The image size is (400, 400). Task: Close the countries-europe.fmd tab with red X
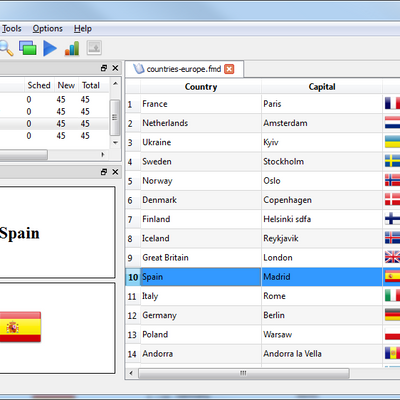click(x=229, y=69)
